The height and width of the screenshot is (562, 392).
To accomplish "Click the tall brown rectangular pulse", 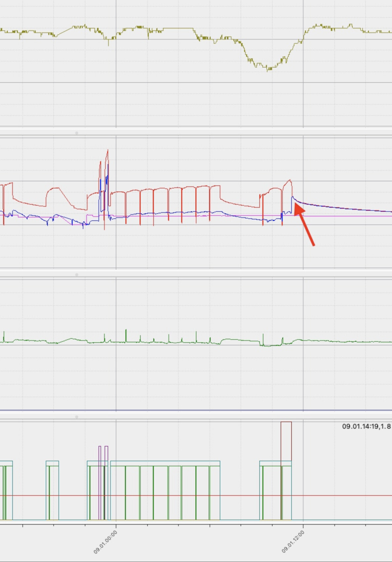I will point(286,441).
